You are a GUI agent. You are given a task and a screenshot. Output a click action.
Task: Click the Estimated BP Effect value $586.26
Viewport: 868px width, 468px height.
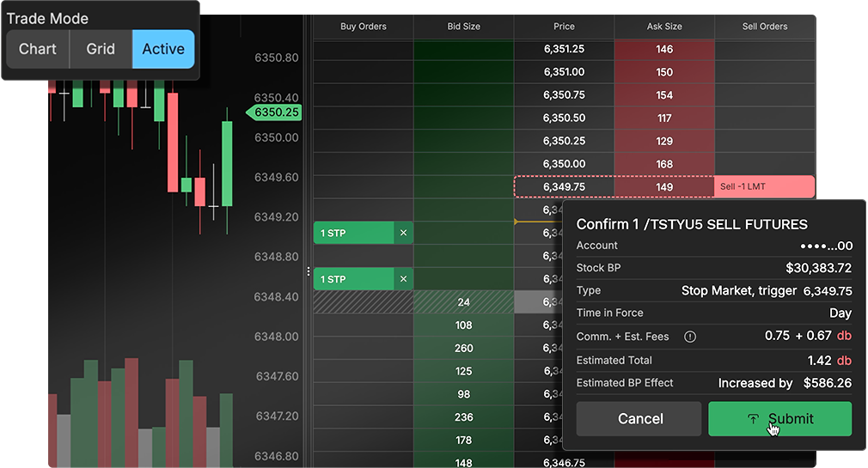(828, 383)
